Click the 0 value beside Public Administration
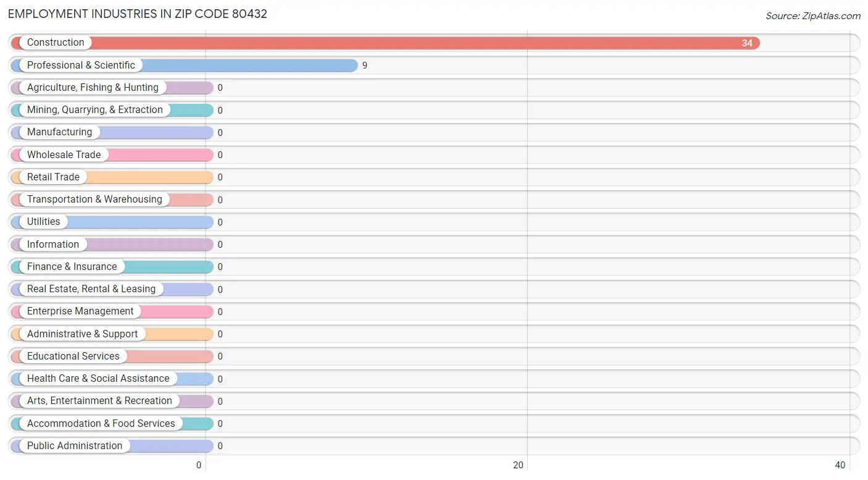This screenshot has width=868, height=480. click(220, 446)
